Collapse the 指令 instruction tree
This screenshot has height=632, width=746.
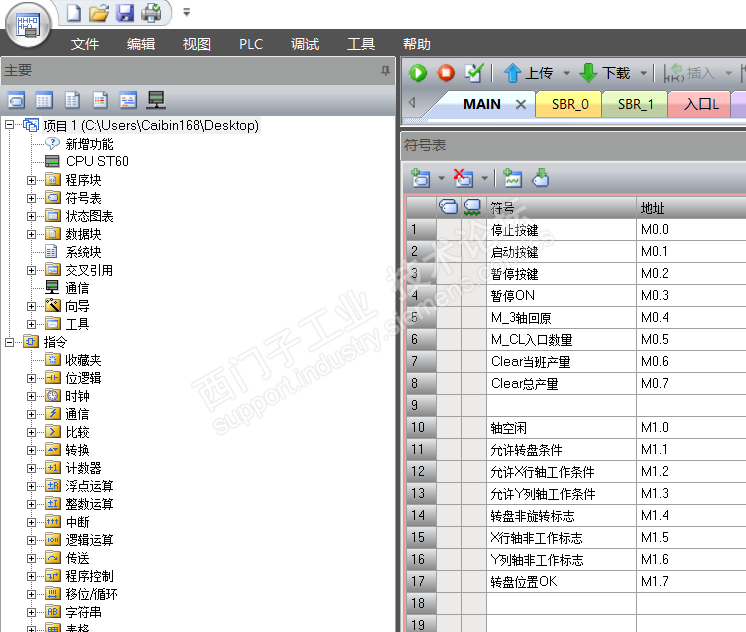[x=9, y=342]
